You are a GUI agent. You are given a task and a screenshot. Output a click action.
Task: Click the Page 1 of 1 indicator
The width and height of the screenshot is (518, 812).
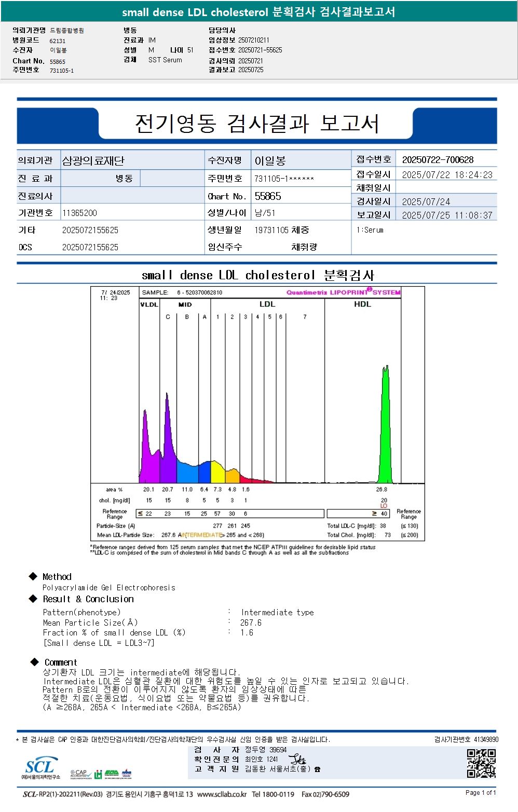pyautogui.click(x=481, y=793)
